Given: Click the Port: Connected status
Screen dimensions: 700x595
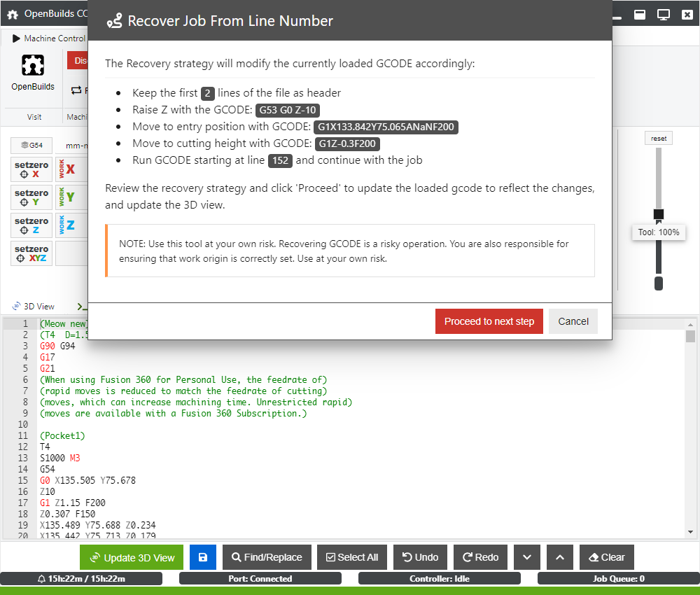Looking at the screenshot, I should [x=260, y=578].
